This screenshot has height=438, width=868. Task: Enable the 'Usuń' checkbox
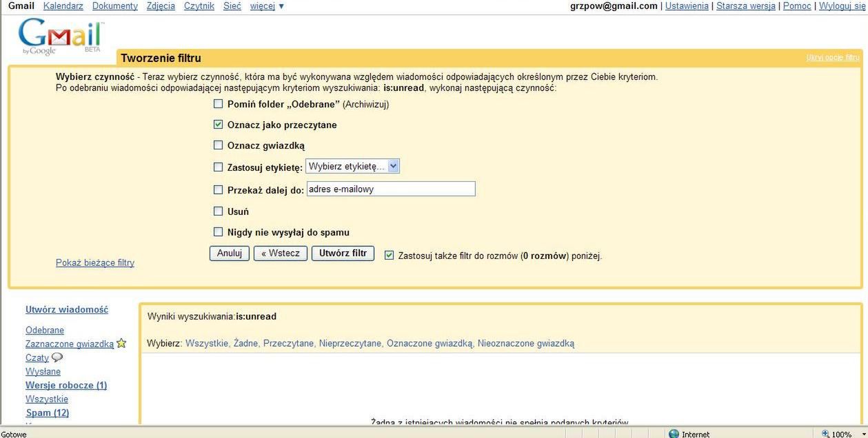[x=218, y=211]
